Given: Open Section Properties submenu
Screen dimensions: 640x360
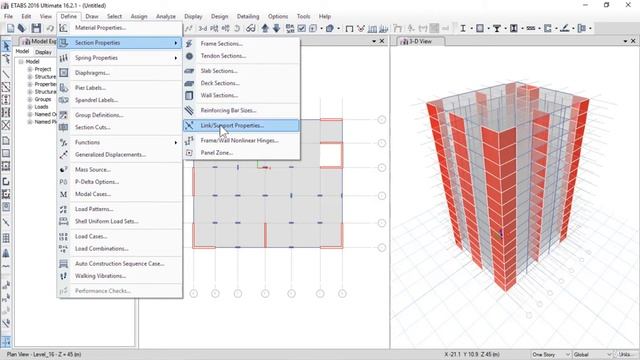Looking at the screenshot, I should pyautogui.click(x=120, y=43).
